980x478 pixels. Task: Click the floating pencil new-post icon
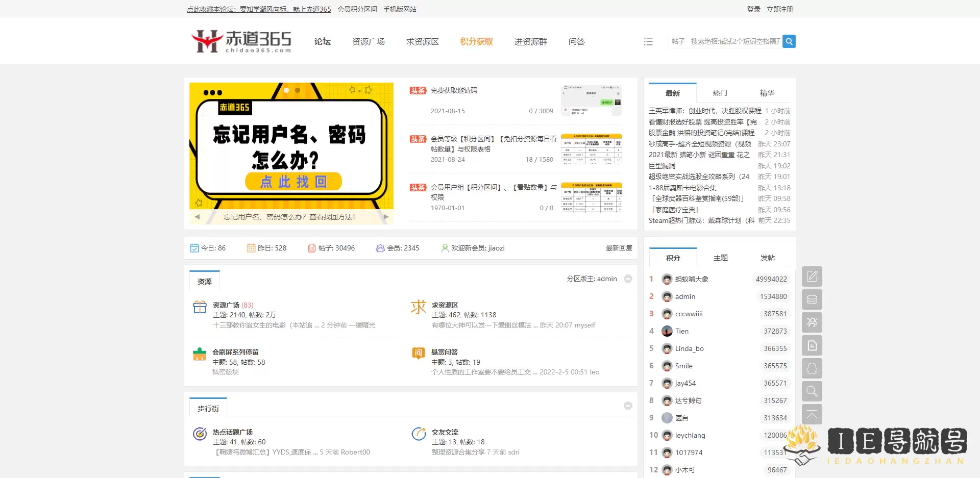(x=812, y=276)
